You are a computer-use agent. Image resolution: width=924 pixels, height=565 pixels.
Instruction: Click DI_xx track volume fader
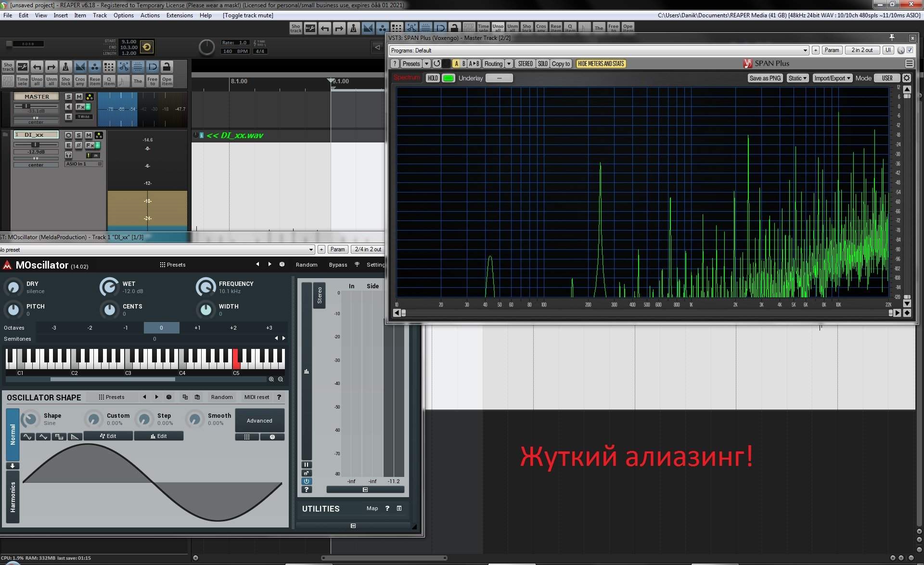pyautogui.click(x=35, y=144)
